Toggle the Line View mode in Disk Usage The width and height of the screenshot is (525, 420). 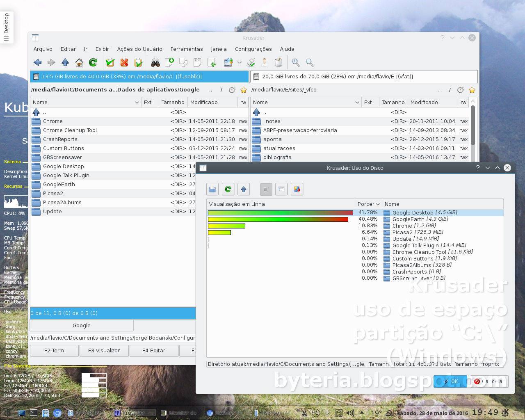click(266, 189)
